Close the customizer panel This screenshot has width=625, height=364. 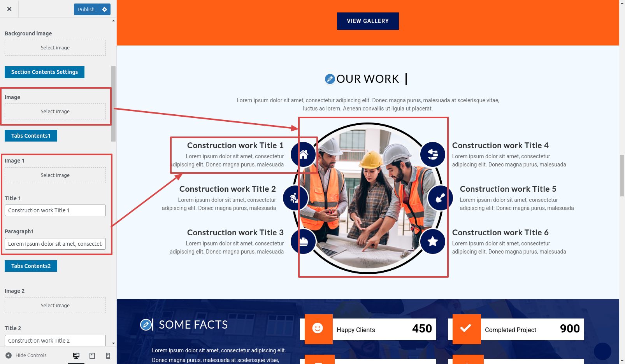pyautogui.click(x=9, y=9)
